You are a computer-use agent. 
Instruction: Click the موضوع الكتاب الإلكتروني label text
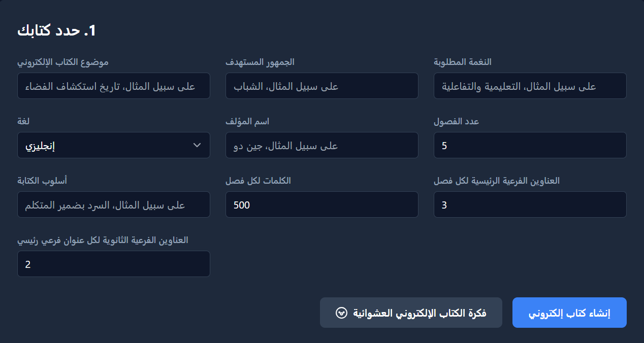tap(63, 62)
